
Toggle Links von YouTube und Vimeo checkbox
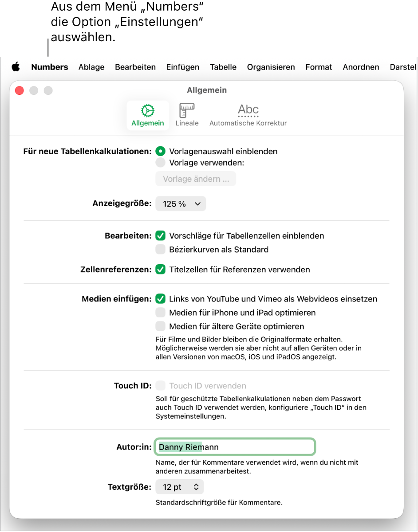[160, 299]
